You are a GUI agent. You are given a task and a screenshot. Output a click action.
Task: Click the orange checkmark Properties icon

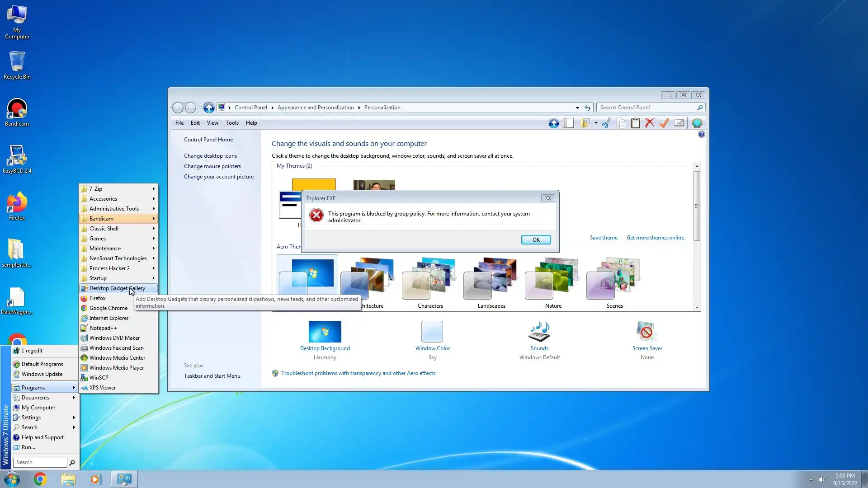(x=664, y=123)
